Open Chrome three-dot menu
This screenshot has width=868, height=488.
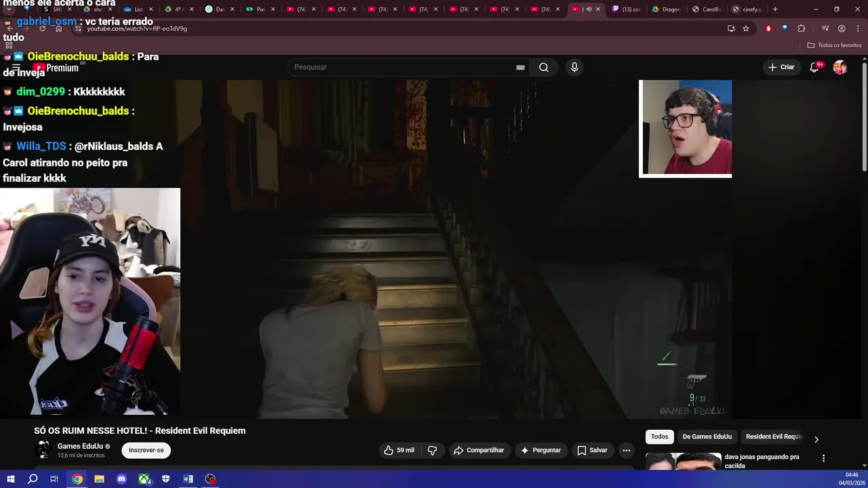(857, 28)
